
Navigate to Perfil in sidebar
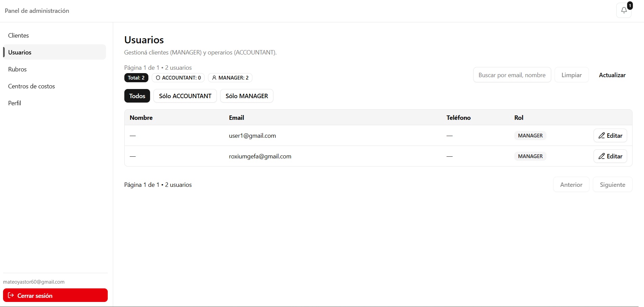point(15,103)
